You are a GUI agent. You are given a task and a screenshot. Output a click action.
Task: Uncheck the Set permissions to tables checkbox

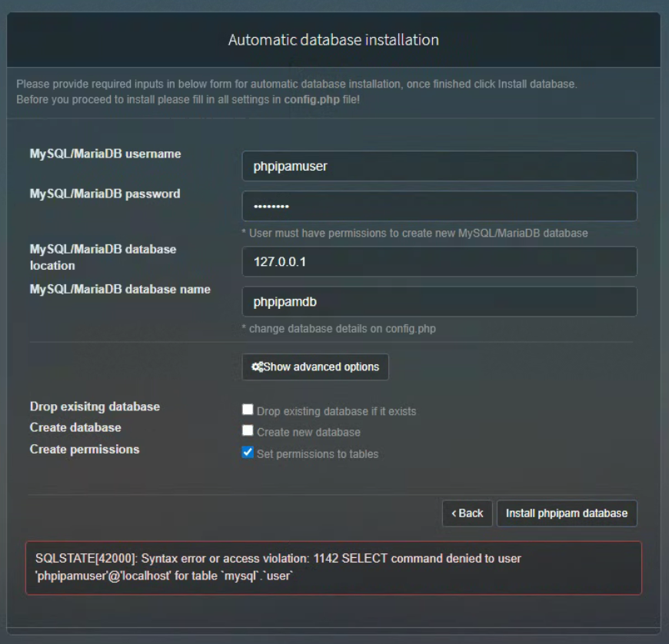248,453
